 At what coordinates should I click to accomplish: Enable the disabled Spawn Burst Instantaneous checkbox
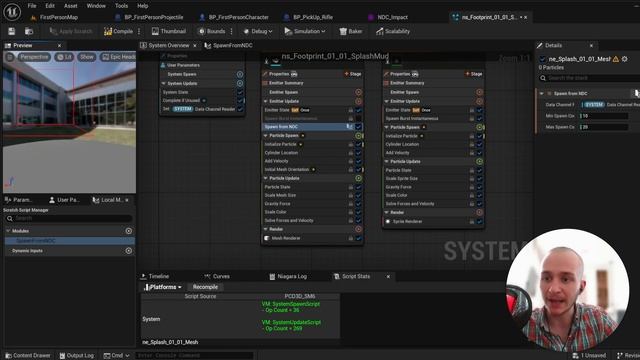[358, 118]
